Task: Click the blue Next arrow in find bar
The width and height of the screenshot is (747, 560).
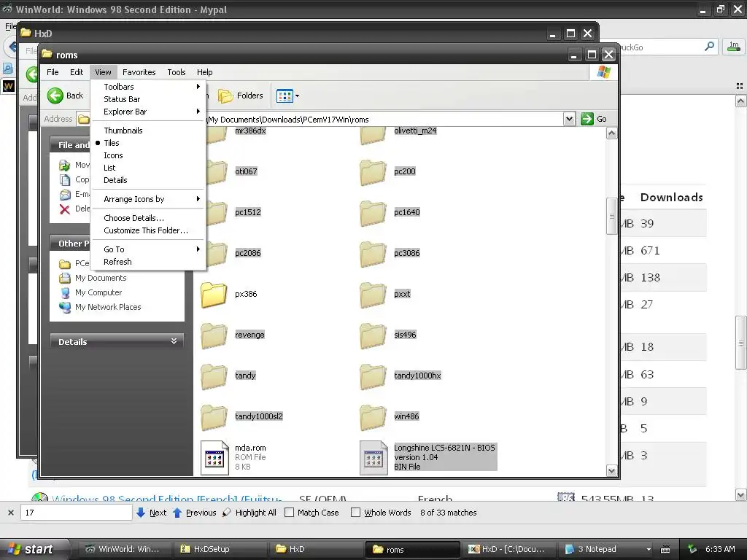Action: click(141, 513)
